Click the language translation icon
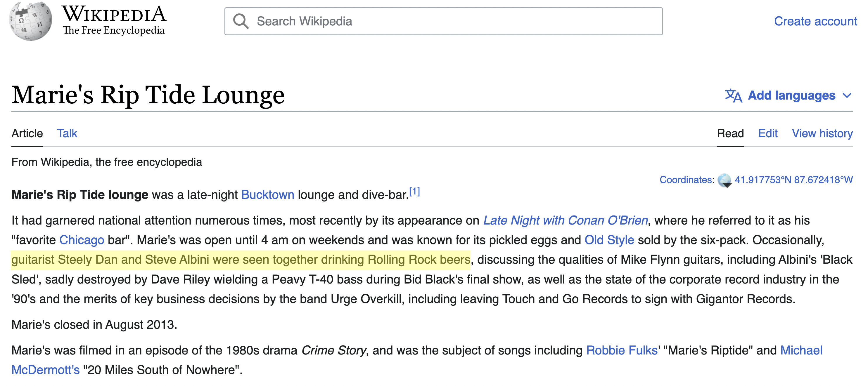The image size is (868, 386). tap(734, 95)
